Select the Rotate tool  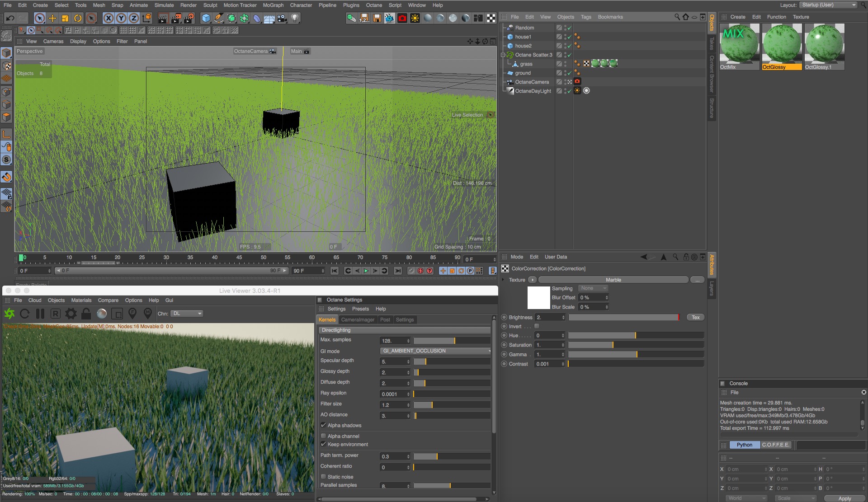click(x=78, y=19)
